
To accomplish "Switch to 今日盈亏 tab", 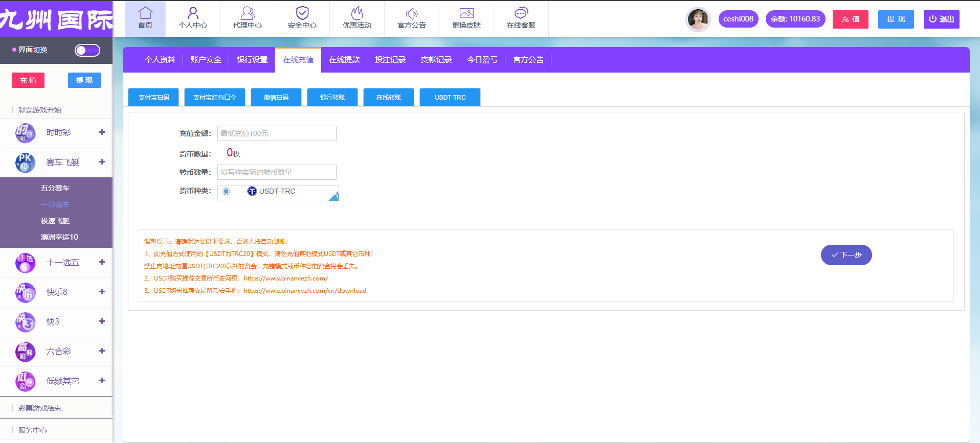I will (x=482, y=60).
